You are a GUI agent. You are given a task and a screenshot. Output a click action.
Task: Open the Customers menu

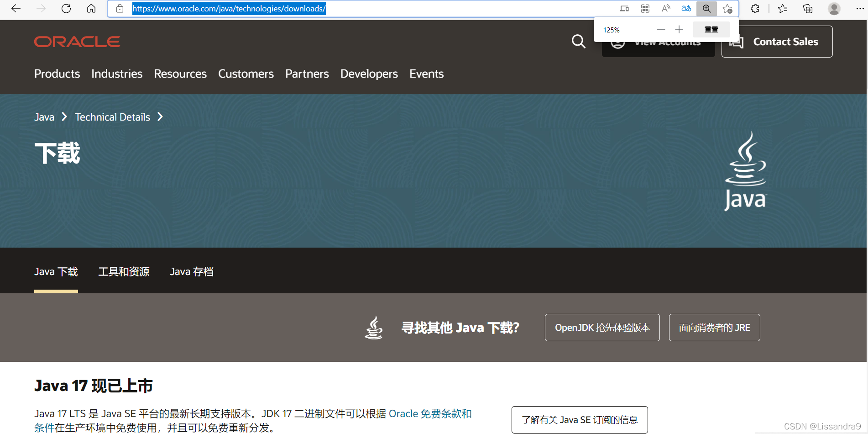pyautogui.click(x=246, y=74)
